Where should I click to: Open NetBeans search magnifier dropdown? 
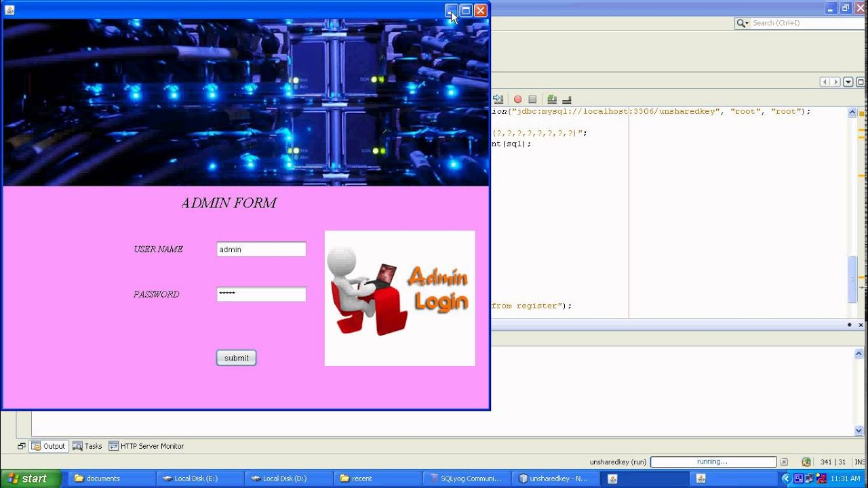click(x=743, y=23)
